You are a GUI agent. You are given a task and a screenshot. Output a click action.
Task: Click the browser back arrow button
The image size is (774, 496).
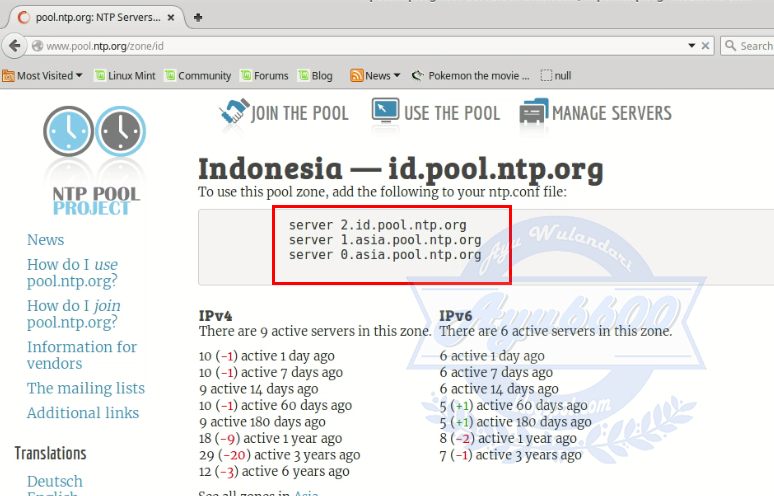pos(14,46)
